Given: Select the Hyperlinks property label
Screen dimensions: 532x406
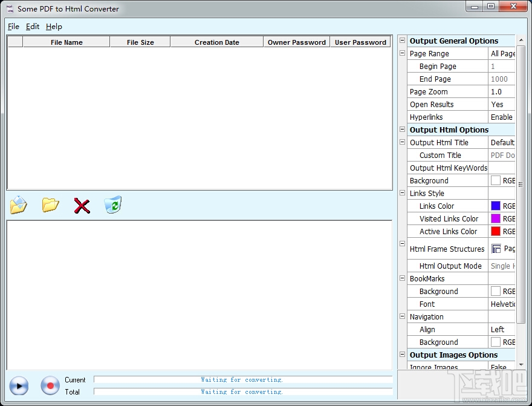Looking at the screenshot, I should click(x=426, y=117).
